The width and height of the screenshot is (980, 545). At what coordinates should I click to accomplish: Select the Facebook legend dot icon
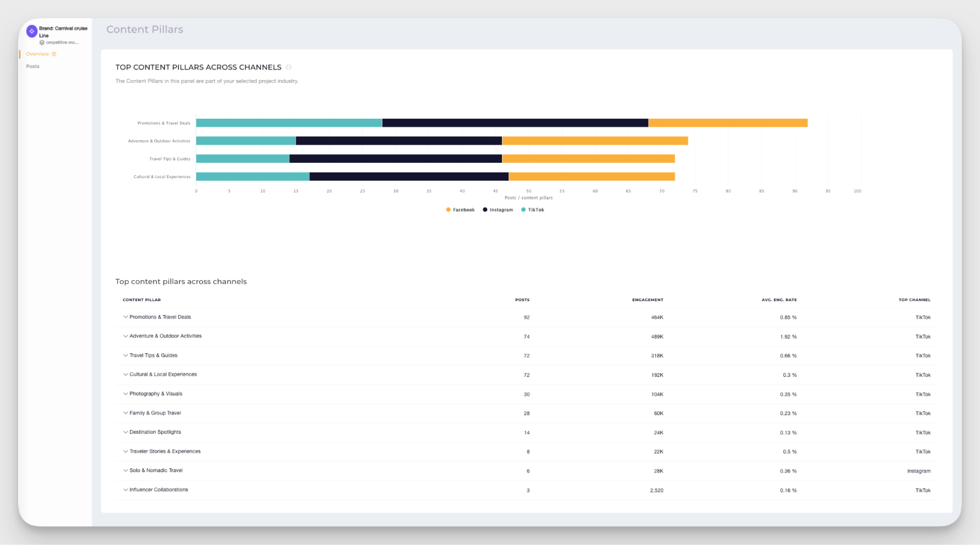point(448,209)
